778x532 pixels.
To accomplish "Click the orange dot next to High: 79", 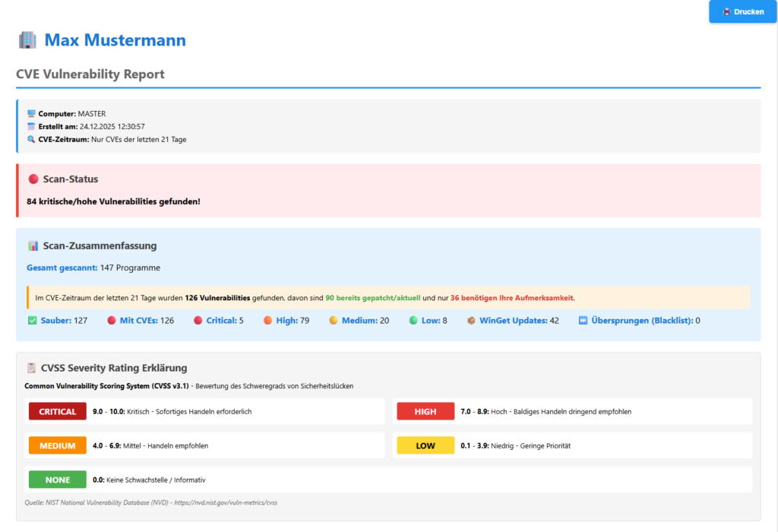I will point(267,320).
